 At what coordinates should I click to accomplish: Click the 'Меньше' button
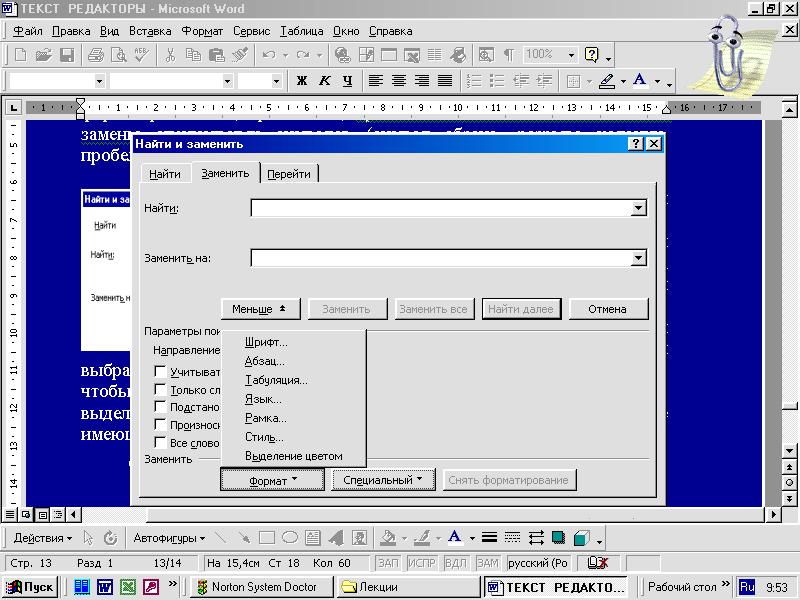click(260, 309)
